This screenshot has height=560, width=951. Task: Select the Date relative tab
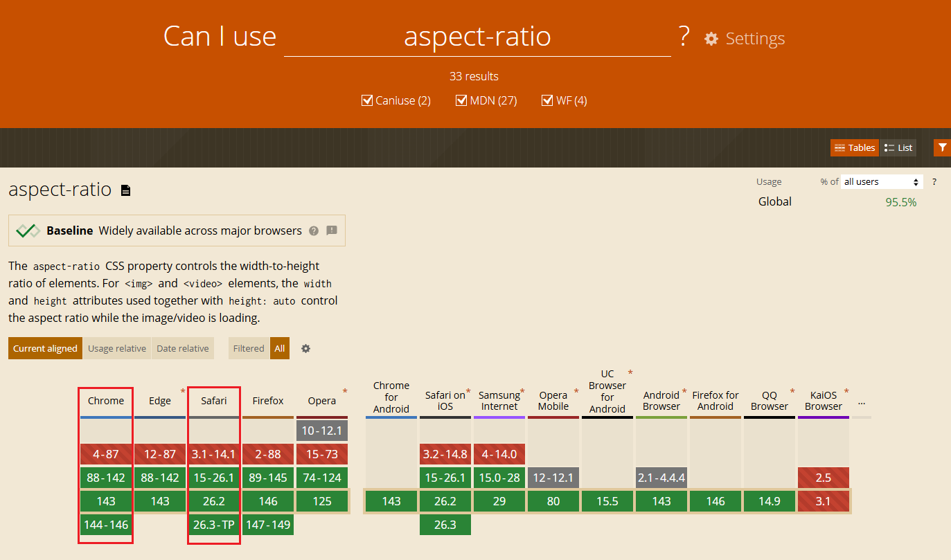(x=182, y=348)
